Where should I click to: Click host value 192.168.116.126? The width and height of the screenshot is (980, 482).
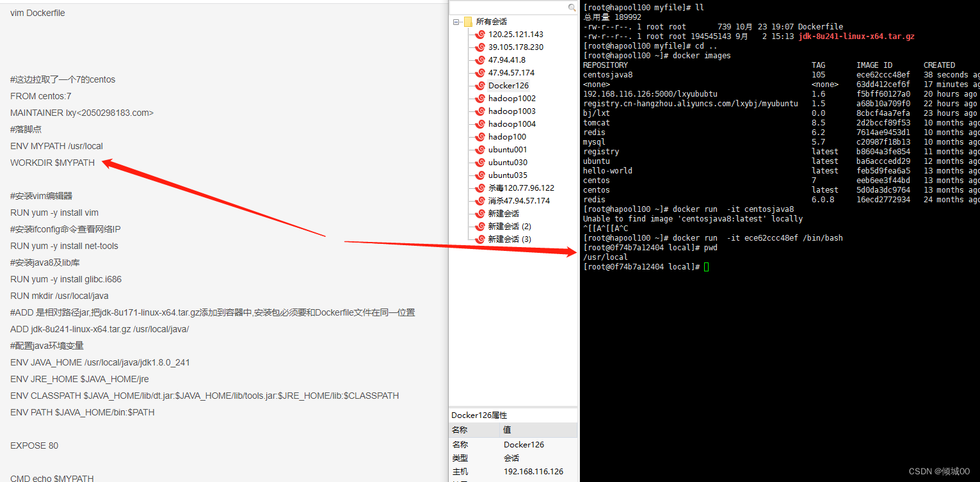click(x=533, y=472)
